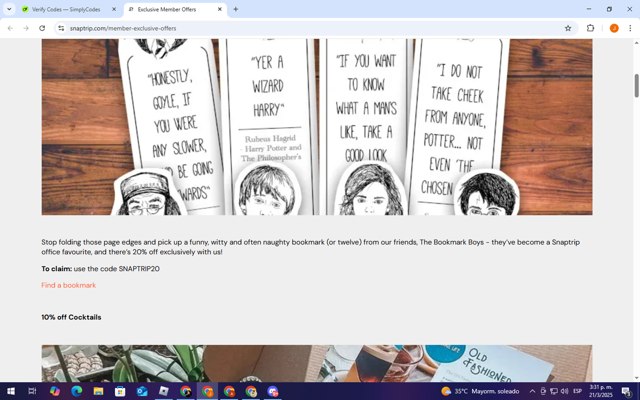Switch ESP keyboard language indicator

(578, 391)
